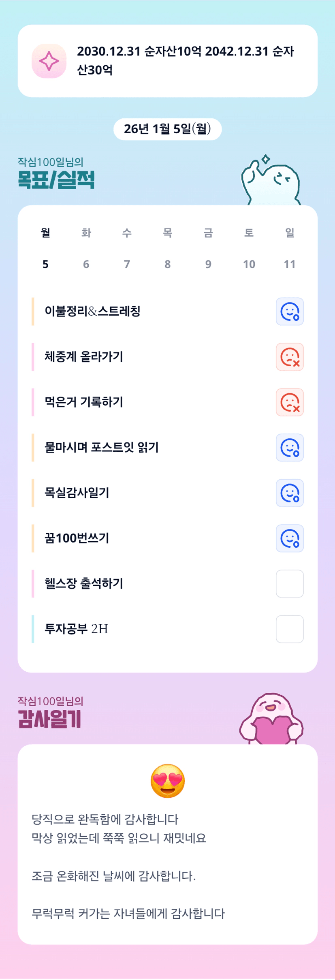This screenshot has width=335, height=980.
Task: Open the 26년 1월 5일(월) date selector
Action: point(167,129)
